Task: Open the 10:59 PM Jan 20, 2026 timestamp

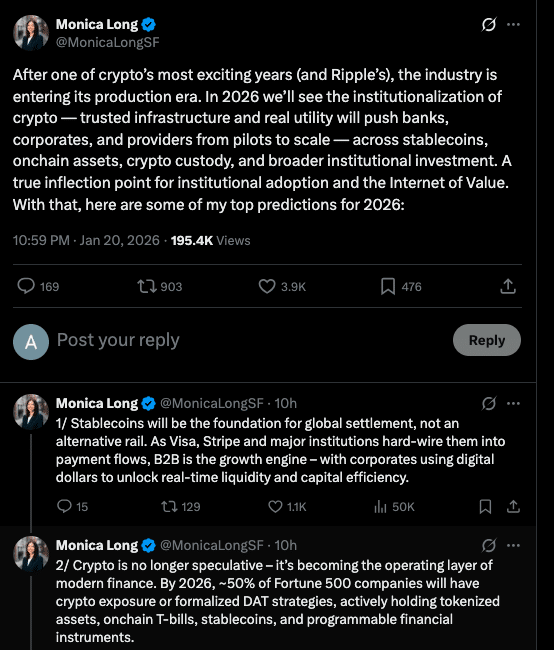Action: 86,240
